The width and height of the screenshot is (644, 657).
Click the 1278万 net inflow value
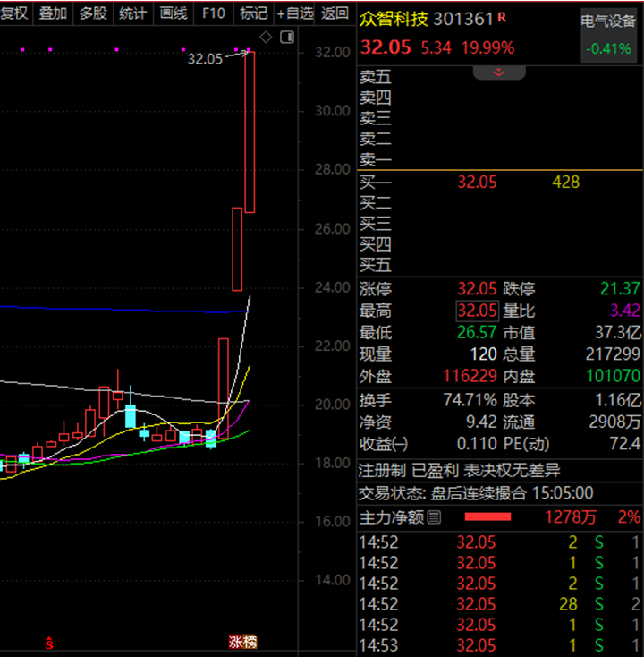tap(571, 517)
